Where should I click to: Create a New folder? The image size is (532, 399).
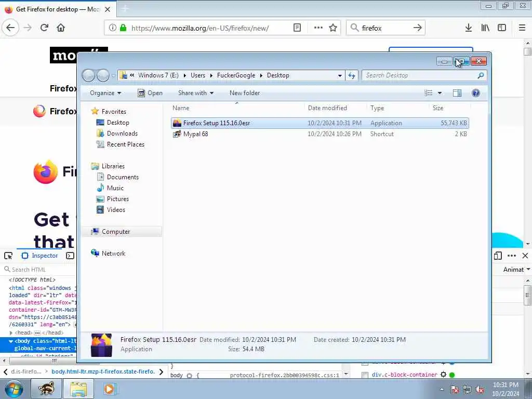[245, 93]
